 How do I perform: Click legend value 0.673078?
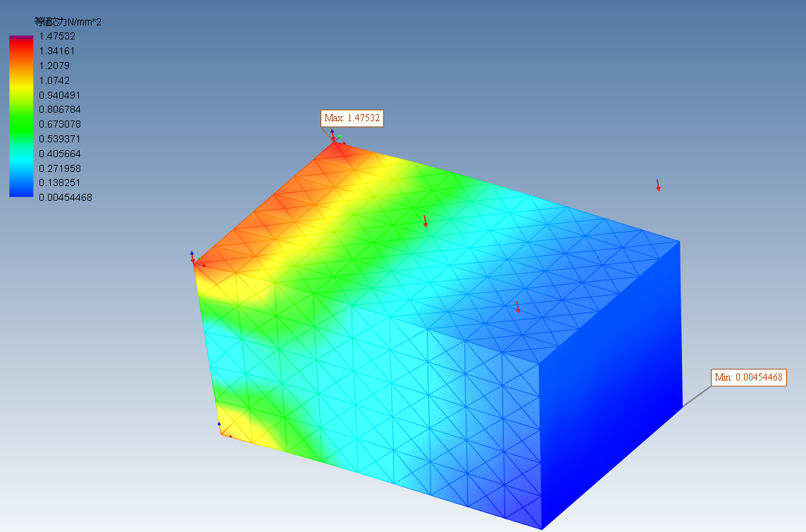(x=60, y=125)
